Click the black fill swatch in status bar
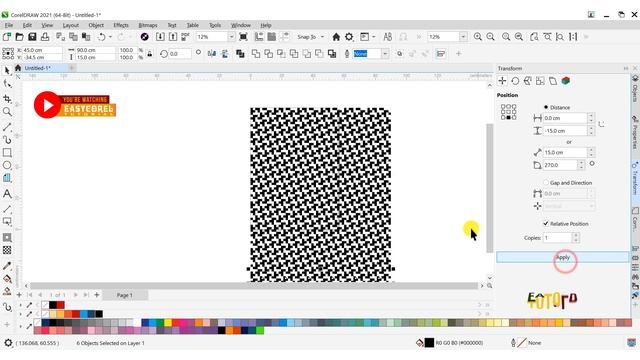This screenshot has width=640, height=360. click(x=429, y=343)
